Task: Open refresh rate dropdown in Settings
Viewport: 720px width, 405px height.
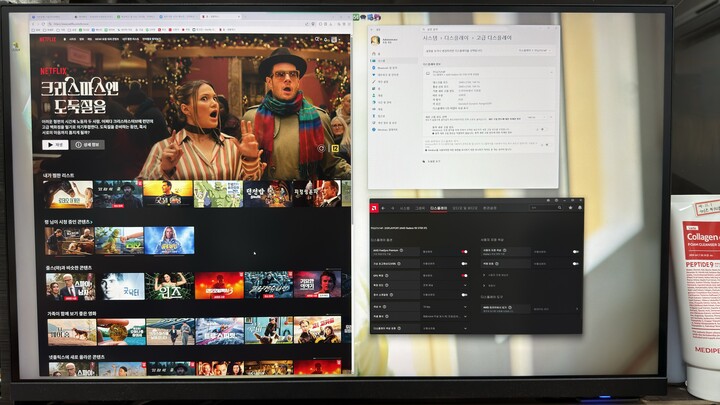Action: (539, 118)
